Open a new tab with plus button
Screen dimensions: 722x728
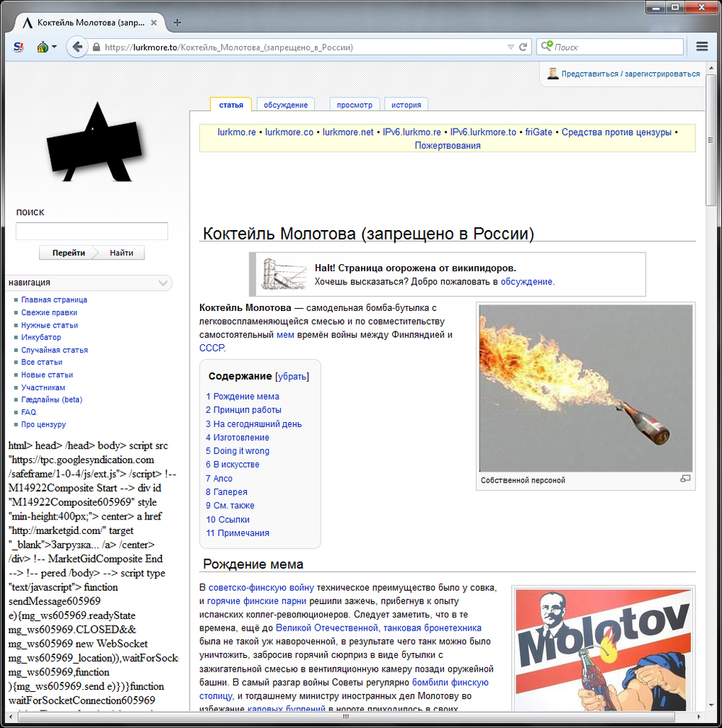(x=177, y=22)
